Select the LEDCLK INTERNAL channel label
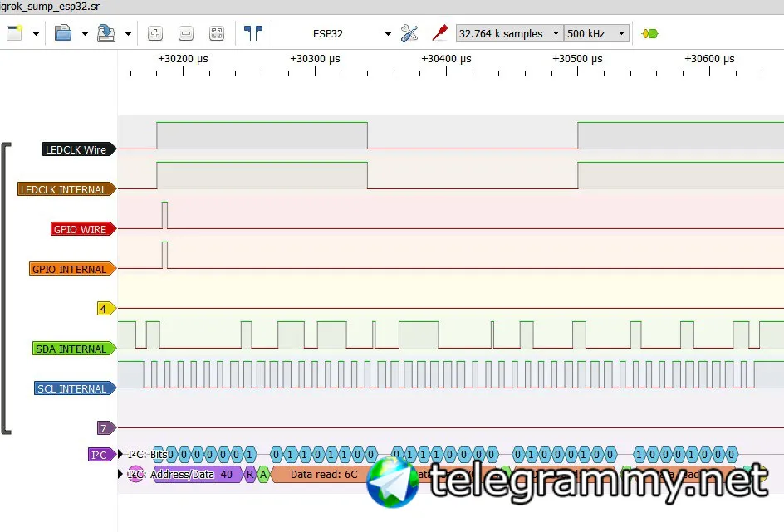The image size is (784, 532). pos(67,189)
